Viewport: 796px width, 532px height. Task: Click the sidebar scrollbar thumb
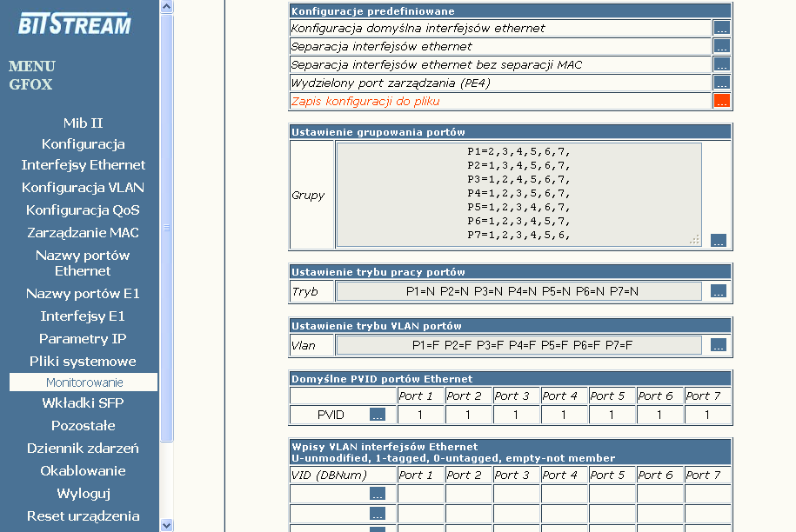tap(166, 228)
